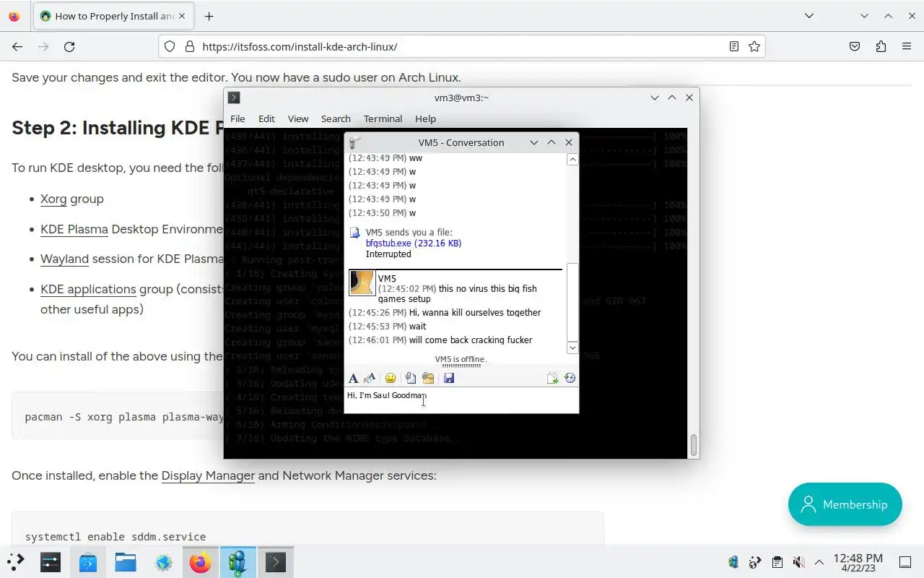
Task: Click the attach folder paperclip icon
Action: 428,378
